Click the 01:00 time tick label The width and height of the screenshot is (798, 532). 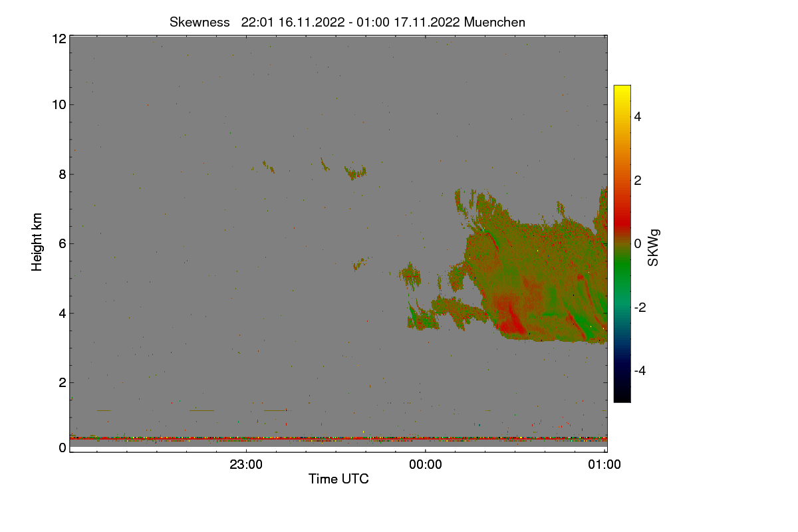click(x=604, y=465)
